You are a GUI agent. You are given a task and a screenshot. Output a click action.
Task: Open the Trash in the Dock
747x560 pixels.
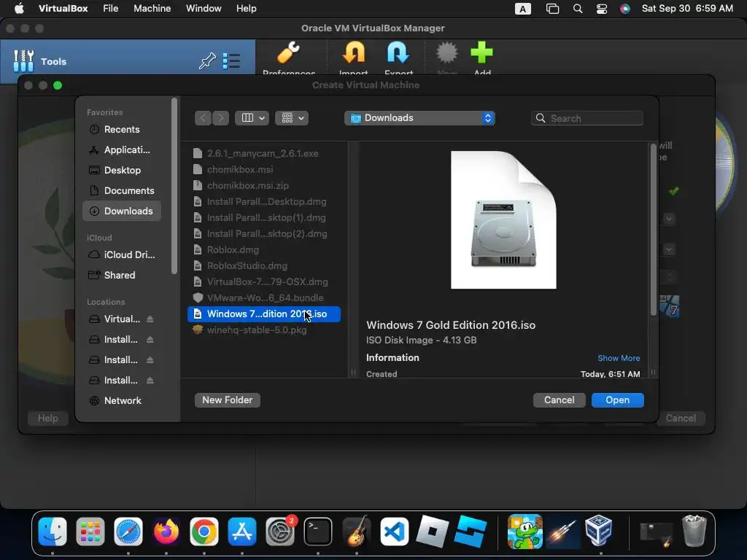click(694, 532)
